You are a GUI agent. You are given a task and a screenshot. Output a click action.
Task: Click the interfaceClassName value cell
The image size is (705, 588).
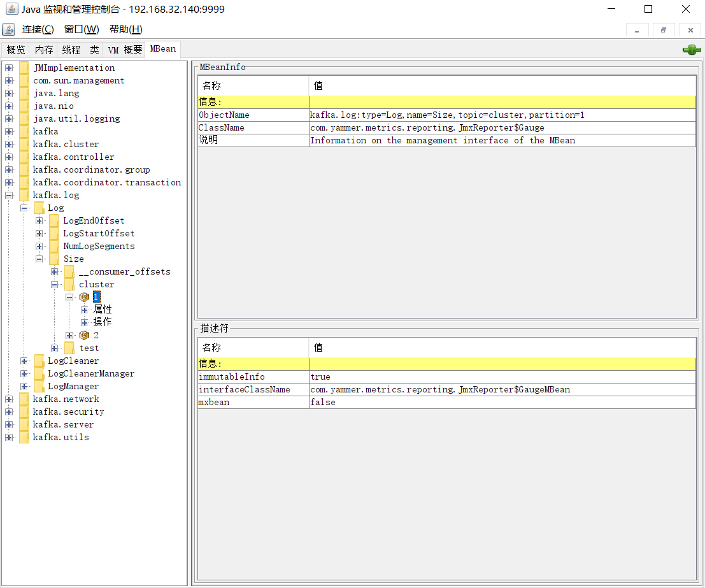click(502, 390)
